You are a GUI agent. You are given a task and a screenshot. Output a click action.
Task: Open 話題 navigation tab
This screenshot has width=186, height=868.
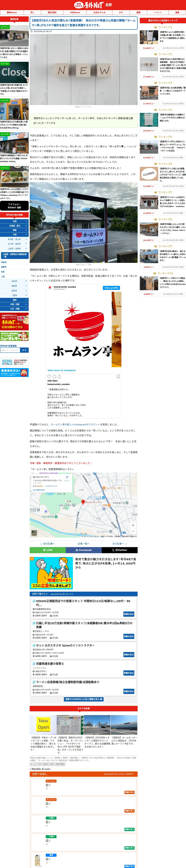point(138,12)
